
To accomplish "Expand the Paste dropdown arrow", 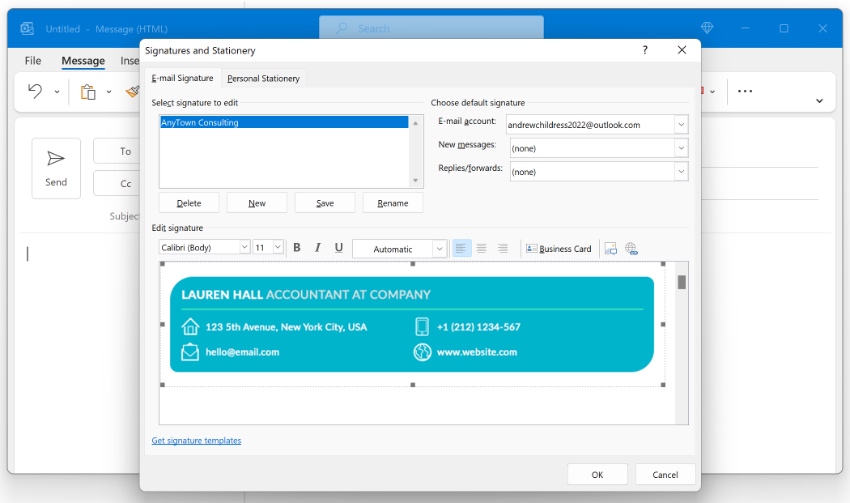I will pos(109,92).
